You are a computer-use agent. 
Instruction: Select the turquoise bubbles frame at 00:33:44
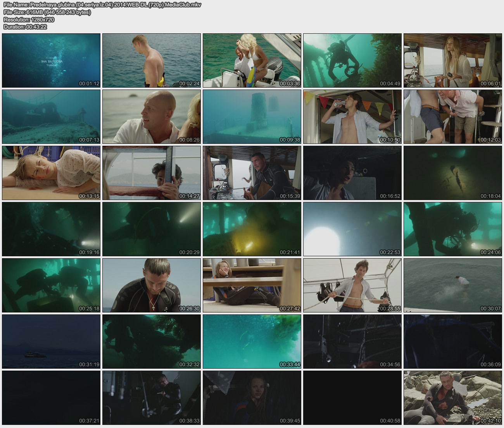252,342
